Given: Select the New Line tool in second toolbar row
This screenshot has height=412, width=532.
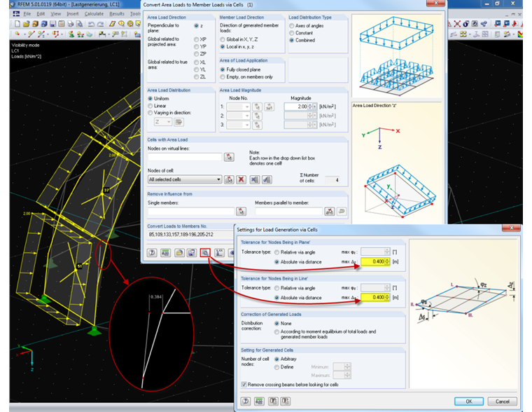Looking at the screenshot, I should [x=31, y=34].
